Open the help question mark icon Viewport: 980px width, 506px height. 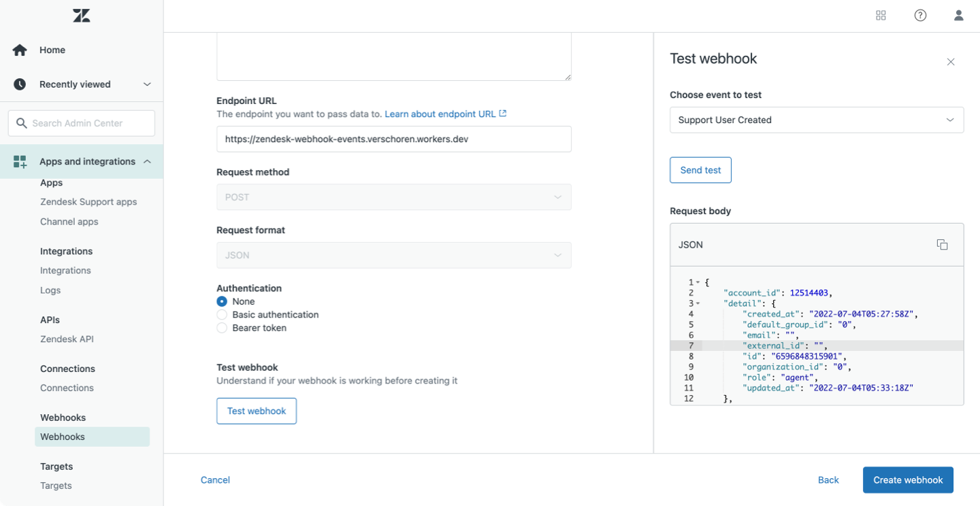[920, 16]
